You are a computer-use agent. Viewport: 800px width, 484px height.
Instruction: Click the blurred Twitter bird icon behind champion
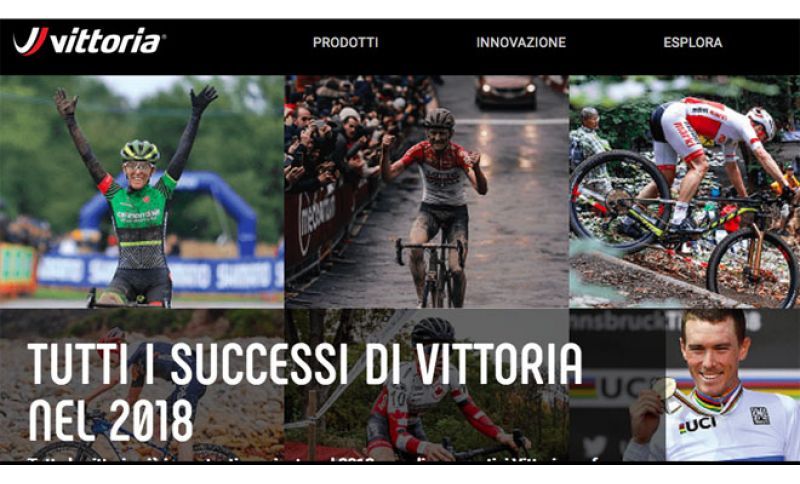pyautogui.click(x=595, y=448)
